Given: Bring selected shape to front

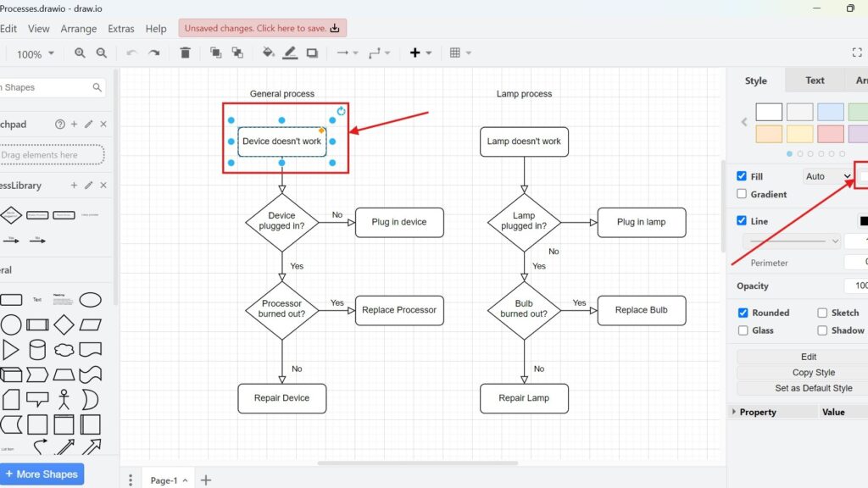Looking at the screenshot, I should point(214,53).
